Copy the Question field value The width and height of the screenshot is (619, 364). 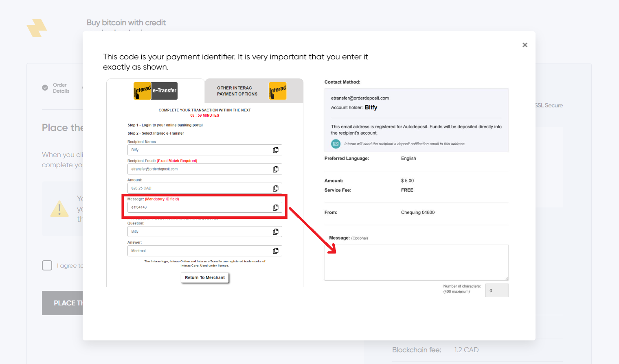[x=276, y=232]
